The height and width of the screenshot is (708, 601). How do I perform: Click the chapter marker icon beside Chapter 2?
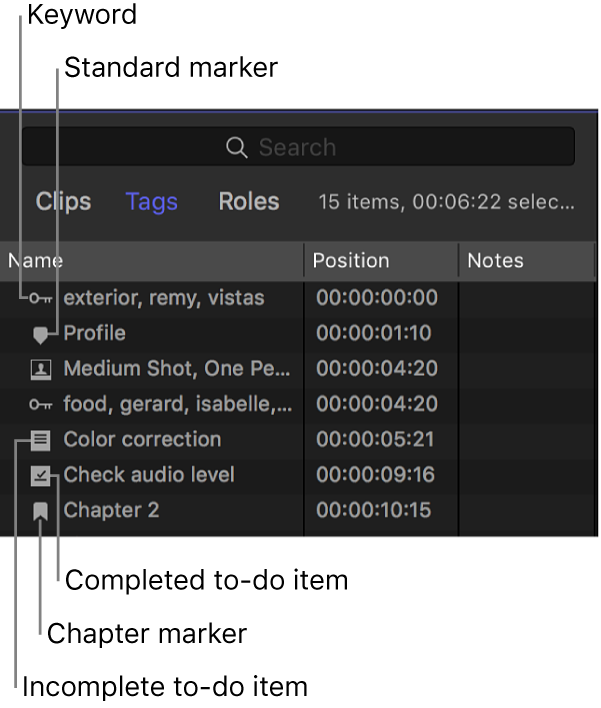[41, 511]
